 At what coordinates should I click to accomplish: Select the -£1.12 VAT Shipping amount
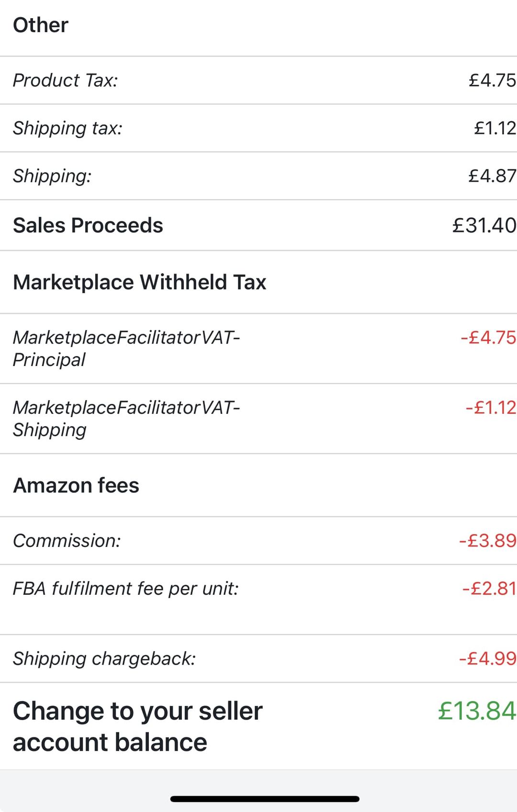(491, 408)
